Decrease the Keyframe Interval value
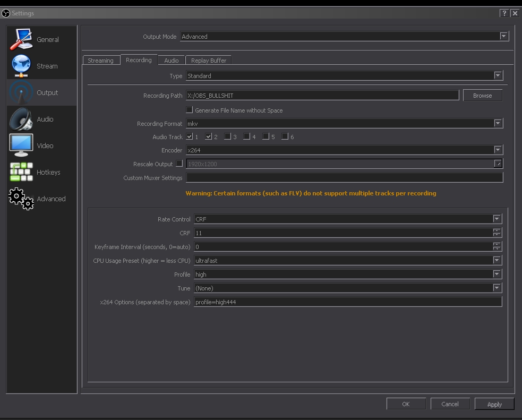This screenshot has height=420, width=522. point(497,249)
